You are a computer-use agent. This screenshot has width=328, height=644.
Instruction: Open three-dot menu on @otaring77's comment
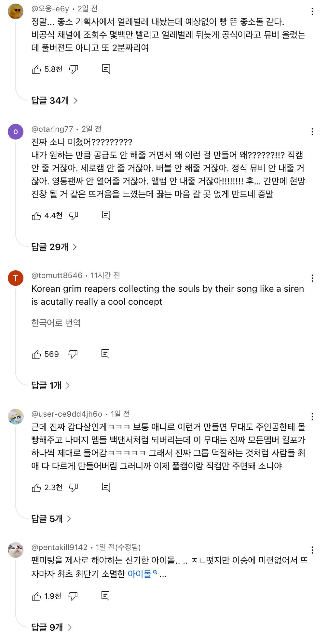pyautogui.click(x=312, y=132)
